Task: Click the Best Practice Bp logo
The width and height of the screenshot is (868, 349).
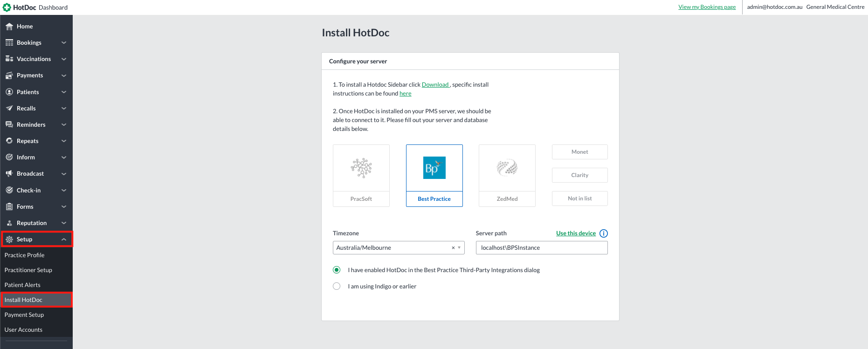Action: [x=434, y=168]
